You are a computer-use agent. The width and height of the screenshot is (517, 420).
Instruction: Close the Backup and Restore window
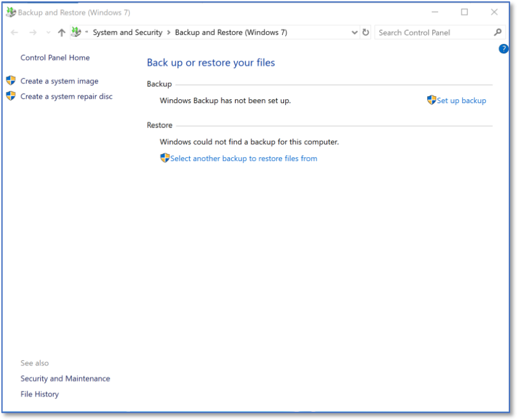494,12
